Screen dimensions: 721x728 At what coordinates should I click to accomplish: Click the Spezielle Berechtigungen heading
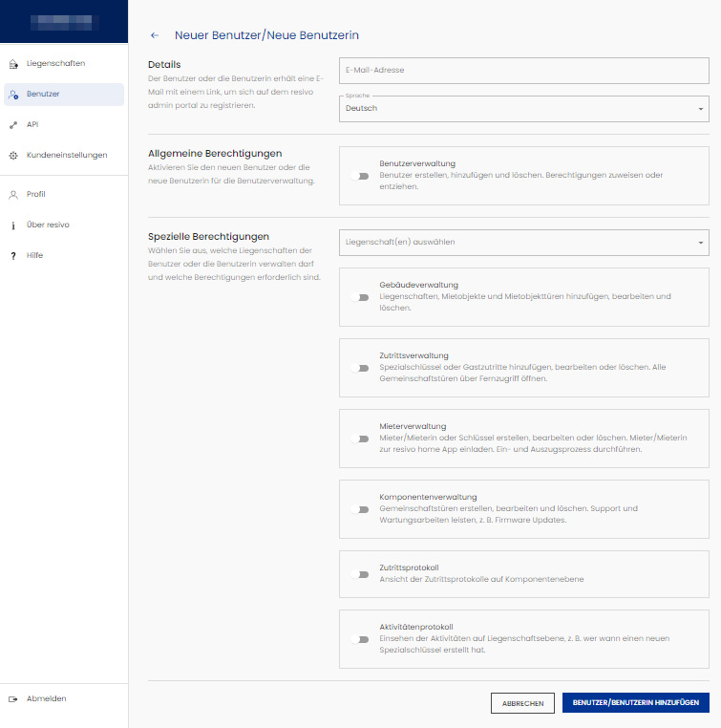coord(208,236)
